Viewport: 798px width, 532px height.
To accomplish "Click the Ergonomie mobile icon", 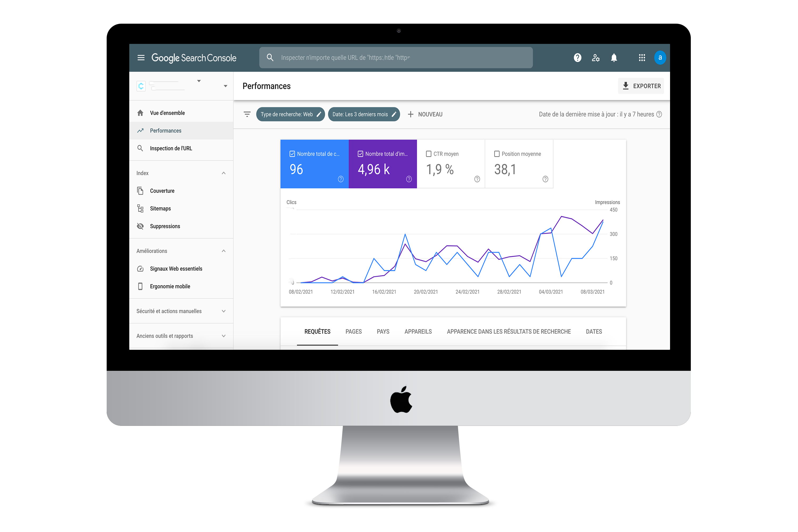I will pyautogui.click(x=141, y=286).
